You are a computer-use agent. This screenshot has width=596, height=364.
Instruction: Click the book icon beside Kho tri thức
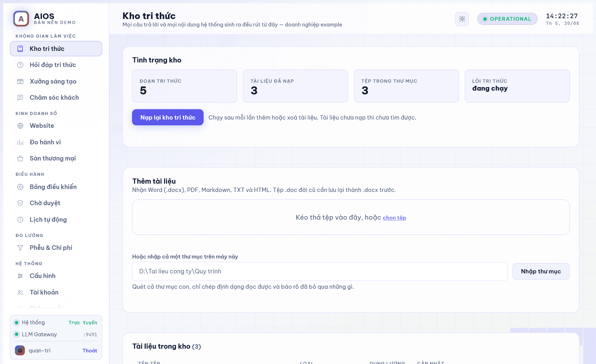coord(20,49)
